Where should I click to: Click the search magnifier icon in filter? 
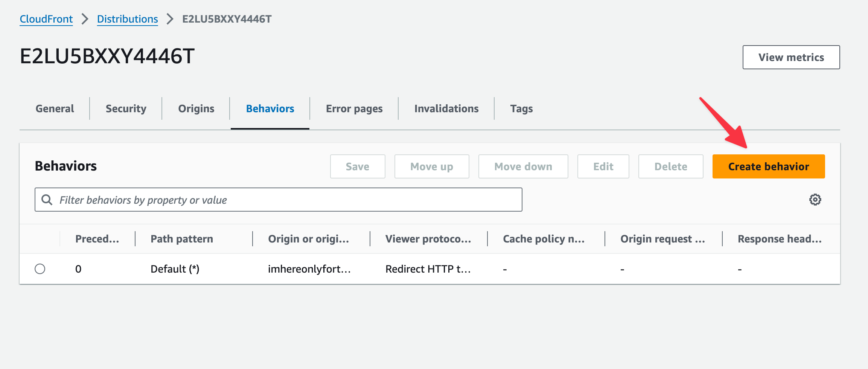pyautogui.click(x=47, y=200)
